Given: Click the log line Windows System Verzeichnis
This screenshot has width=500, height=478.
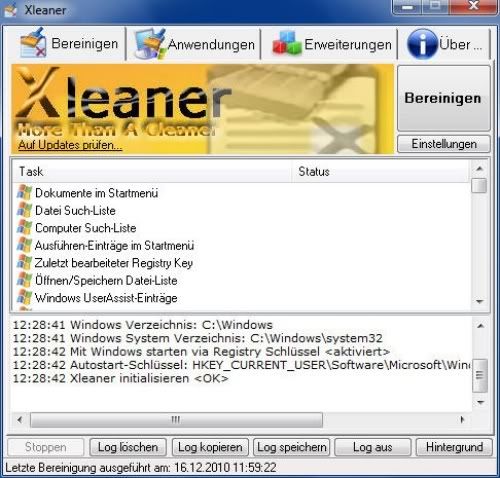Looking at the screenshot, I should click(198, 338).
